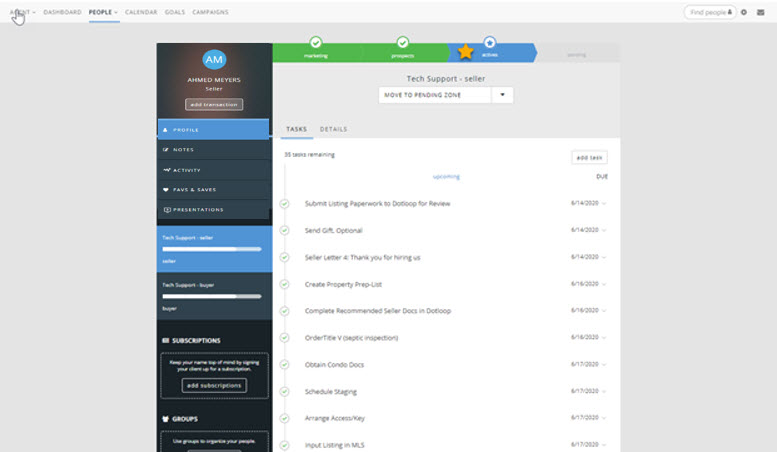
Task: Complete task Submit Listing Paperwork to Dotloop
Action: click(284, 204)
